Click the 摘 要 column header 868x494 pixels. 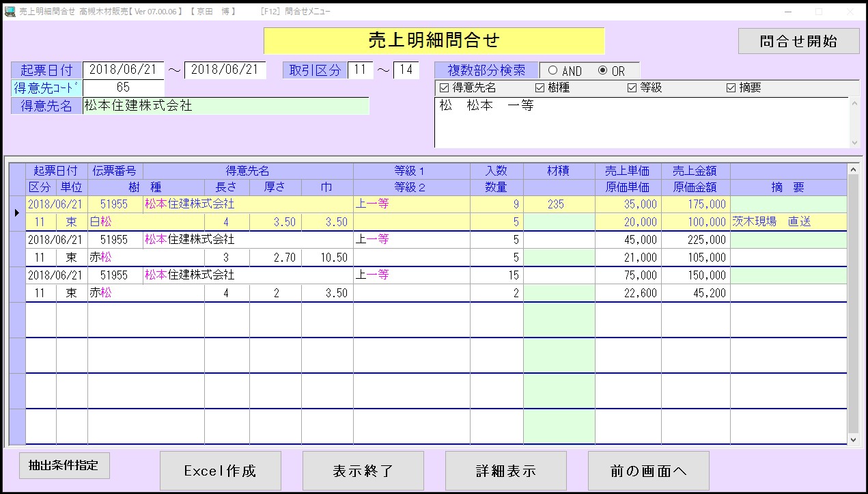[788, 187]
